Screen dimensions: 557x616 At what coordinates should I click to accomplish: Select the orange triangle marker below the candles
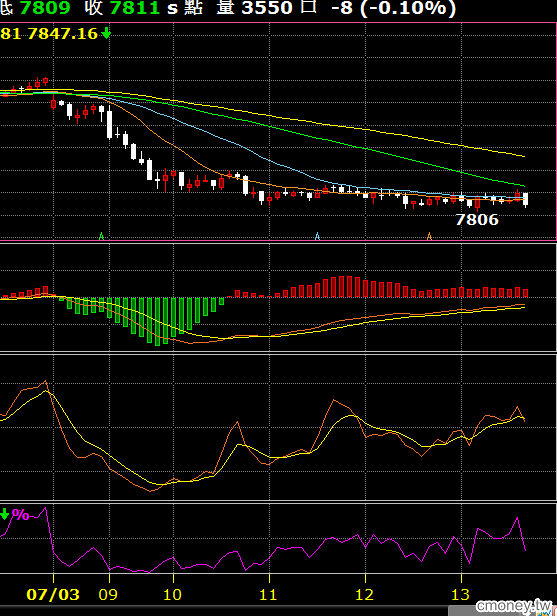tap(429, 236)
